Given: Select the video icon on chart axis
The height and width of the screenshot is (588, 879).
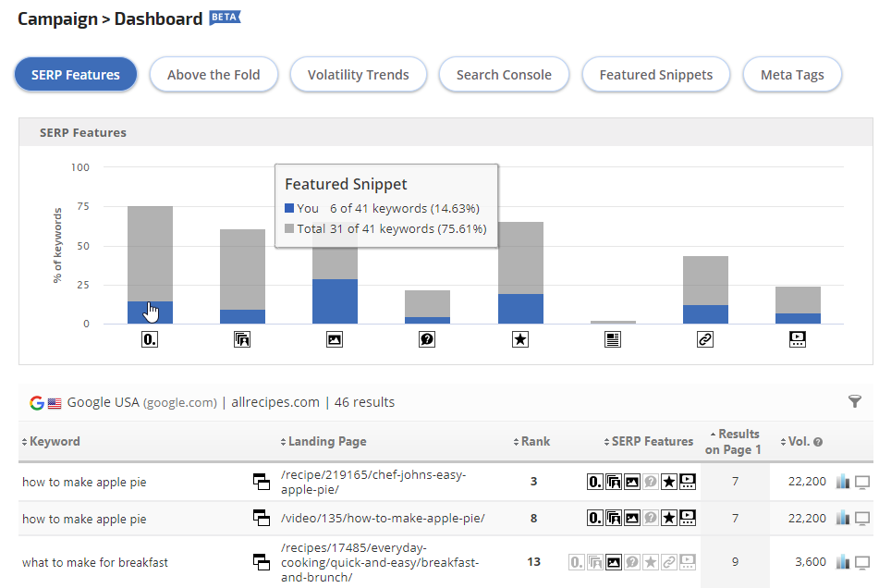Looking at the screenshot, I should 798,339.
